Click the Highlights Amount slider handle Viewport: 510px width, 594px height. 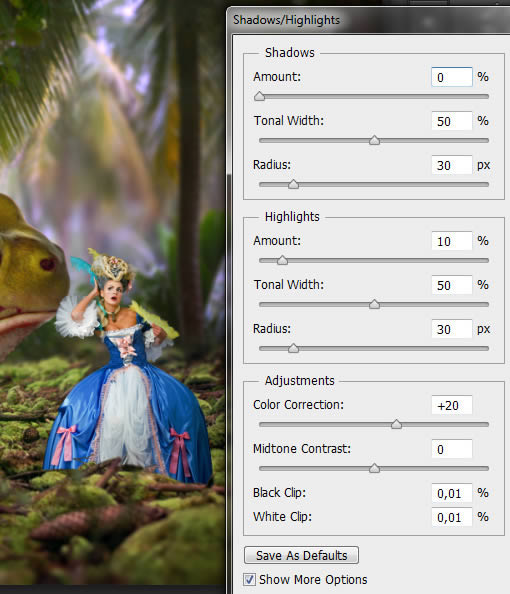point(282,260)
